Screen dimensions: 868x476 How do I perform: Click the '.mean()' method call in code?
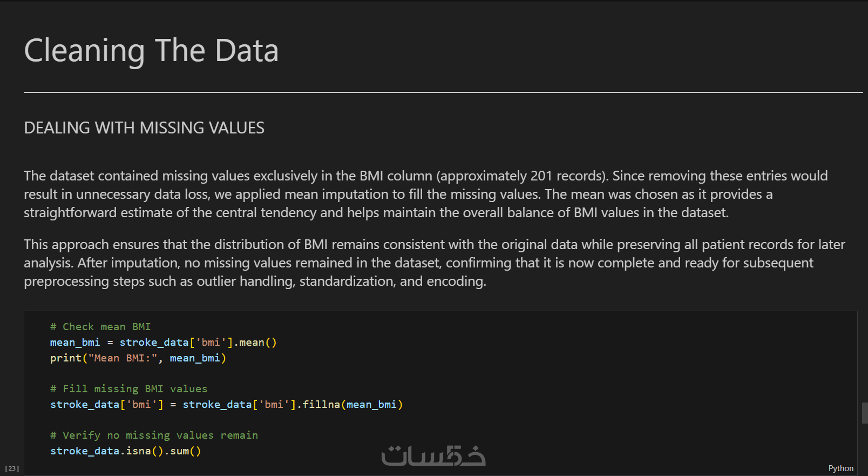pyautogui.click(x=257, y=343)
